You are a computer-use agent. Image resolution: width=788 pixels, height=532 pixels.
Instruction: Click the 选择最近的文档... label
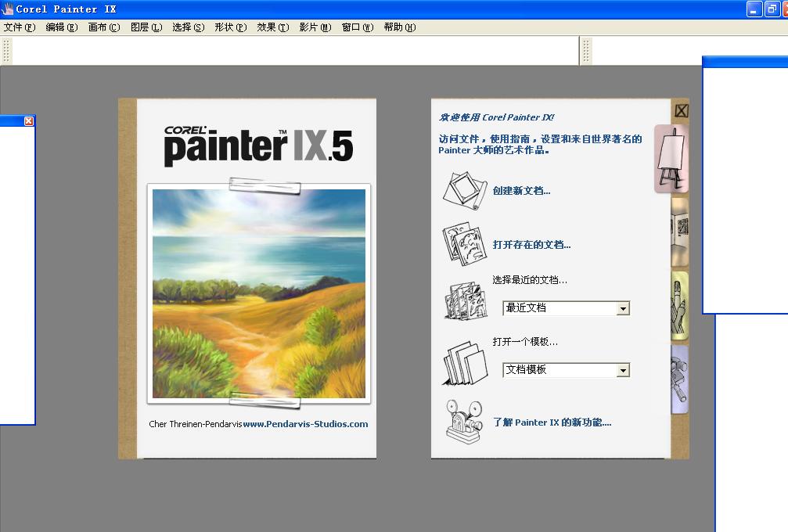[530, 280]
